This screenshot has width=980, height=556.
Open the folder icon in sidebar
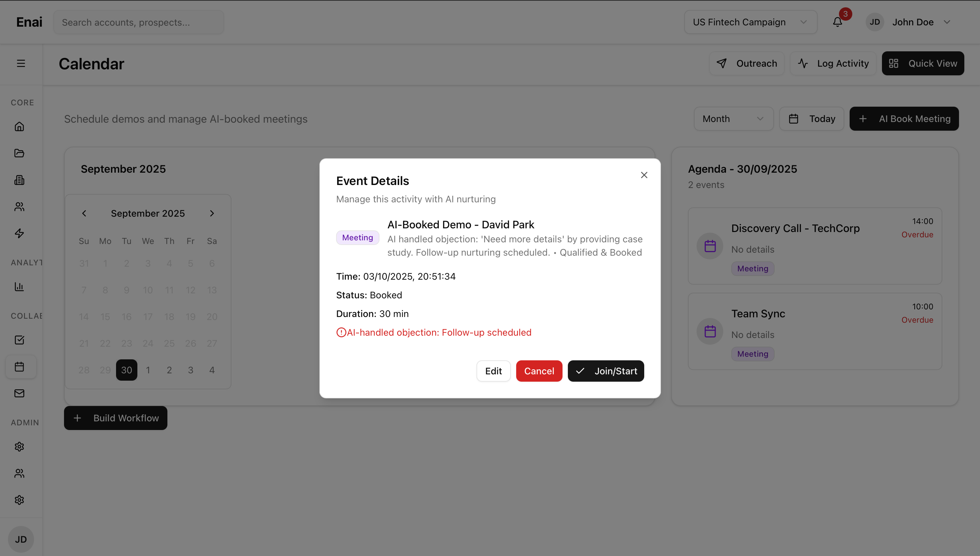click(19, 153)
